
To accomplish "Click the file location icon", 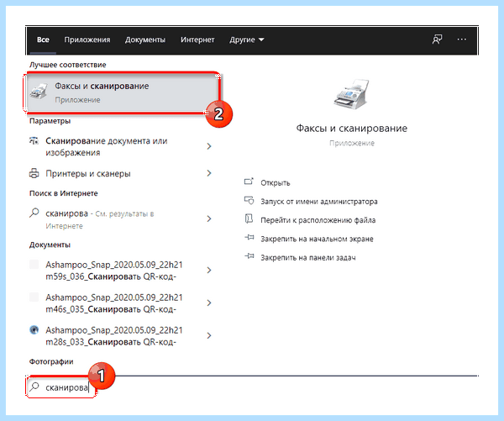I will point(249,219).
